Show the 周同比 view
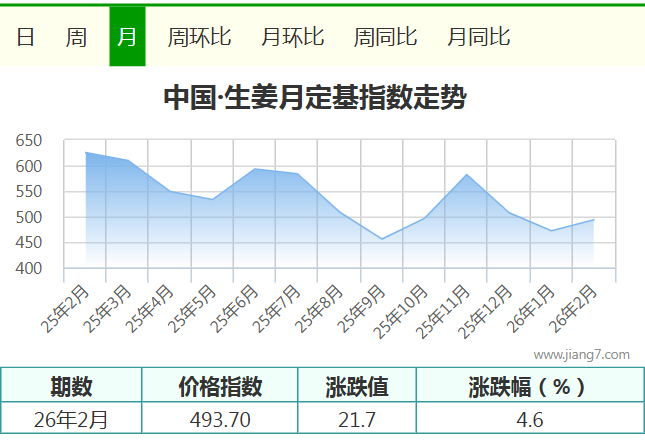645x440 pixels. click(x=385, y=37)
